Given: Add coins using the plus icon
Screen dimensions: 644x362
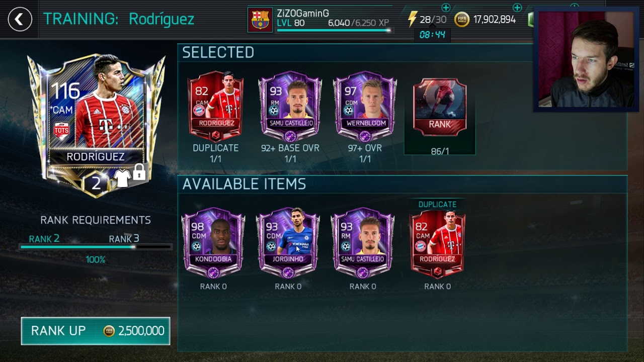Looking at the screenshot, I should pyautogui.click(x=517, y=8).
